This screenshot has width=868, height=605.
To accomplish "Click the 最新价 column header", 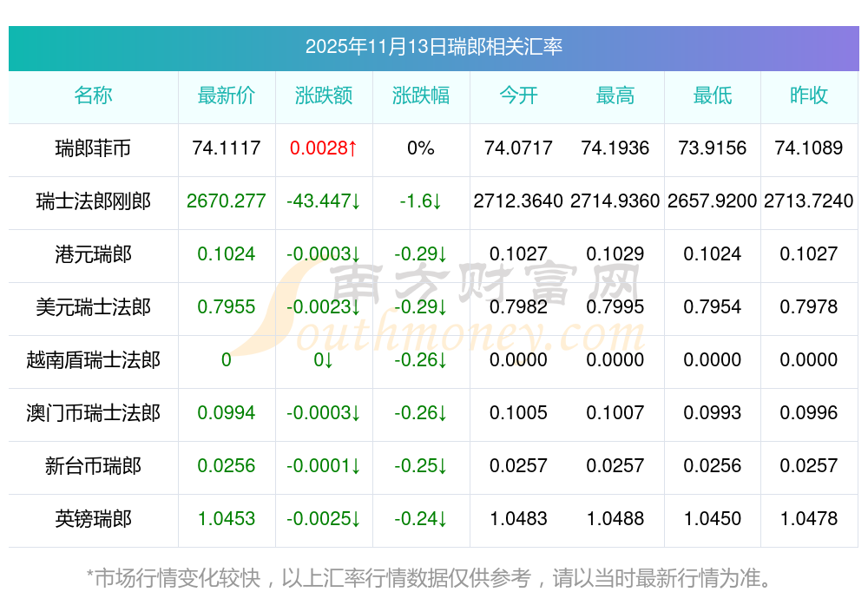I will (227, 95).
